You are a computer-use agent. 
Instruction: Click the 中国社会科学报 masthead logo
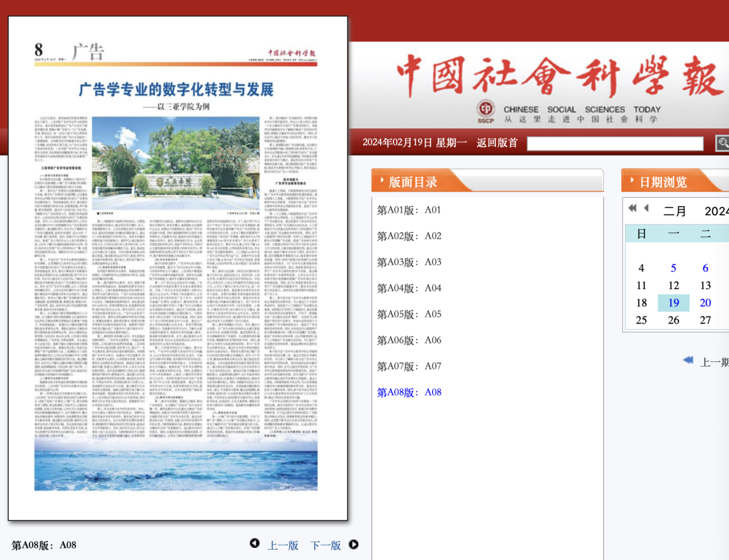tap(559, 77)
